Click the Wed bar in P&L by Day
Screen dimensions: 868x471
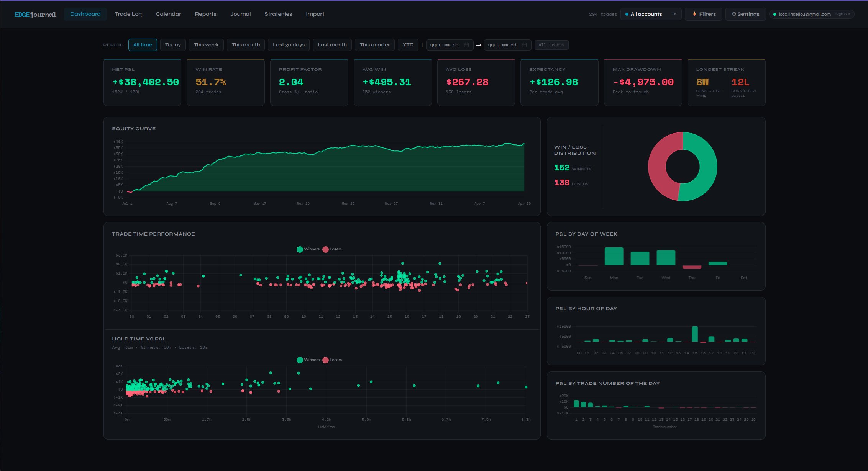click(x=666, y=258)
